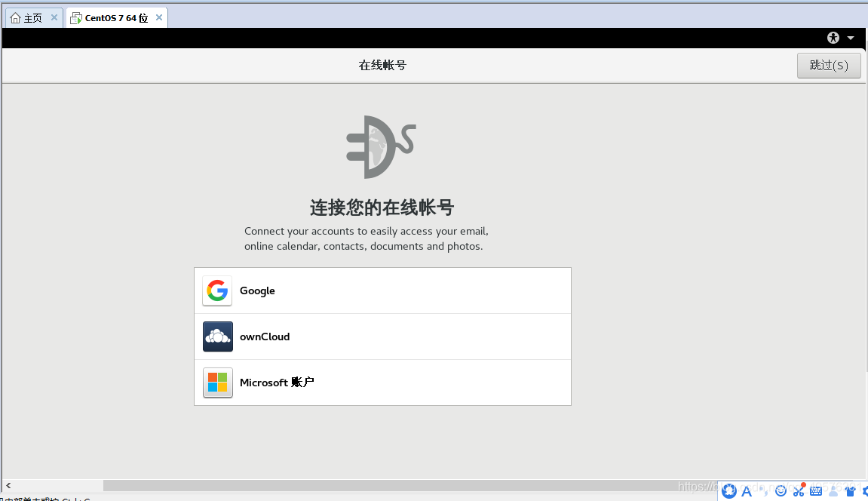
Task: Click the large online accounts plug icon
Action: pyautogui.click(x=381, y=147)
